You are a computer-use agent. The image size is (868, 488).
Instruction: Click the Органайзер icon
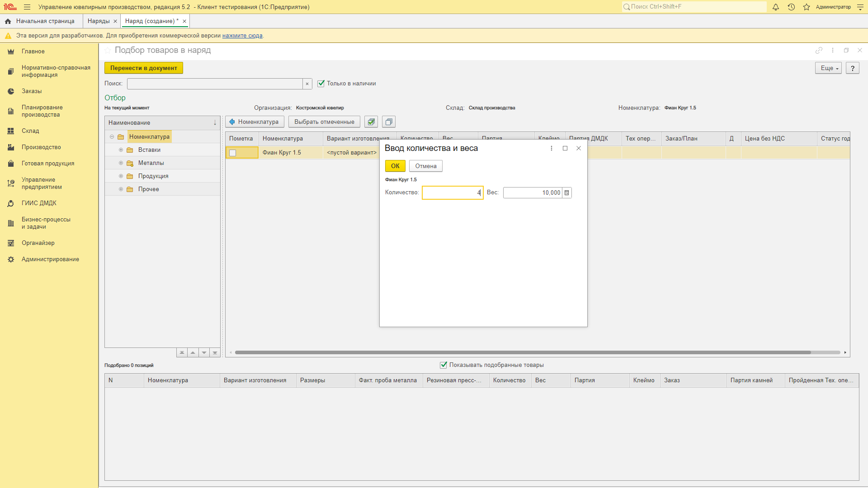click(x=11, y=243)
